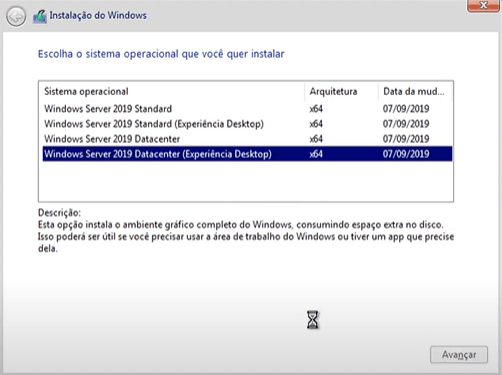Image resolution: width=502 pixels, height=375 pixels.
Task: Click the Avançar button
Action: [459, 355]
